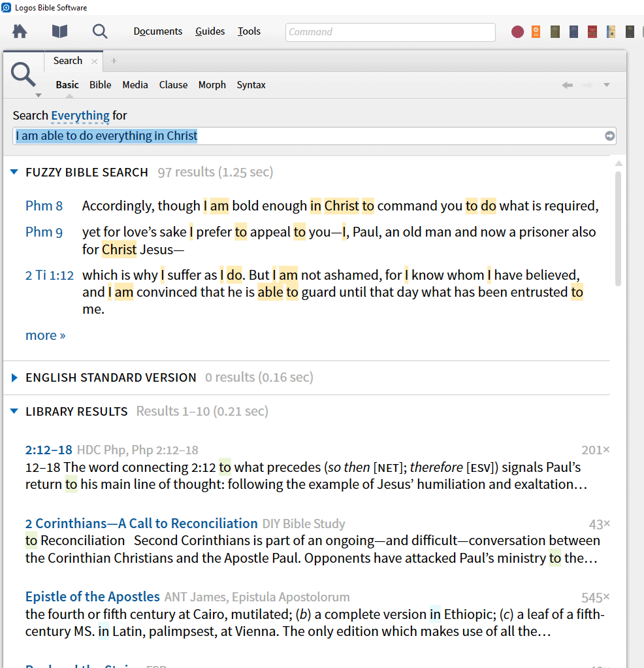Switch to Bible search type

[100, 85]
